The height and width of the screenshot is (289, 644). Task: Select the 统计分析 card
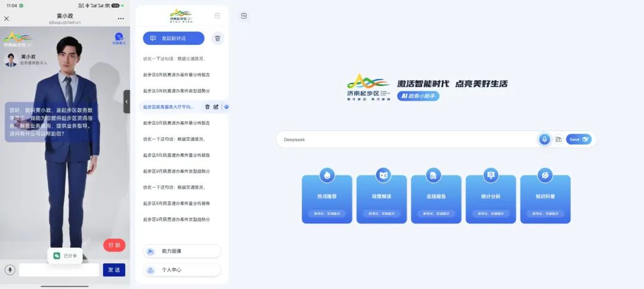coord(491,199)
